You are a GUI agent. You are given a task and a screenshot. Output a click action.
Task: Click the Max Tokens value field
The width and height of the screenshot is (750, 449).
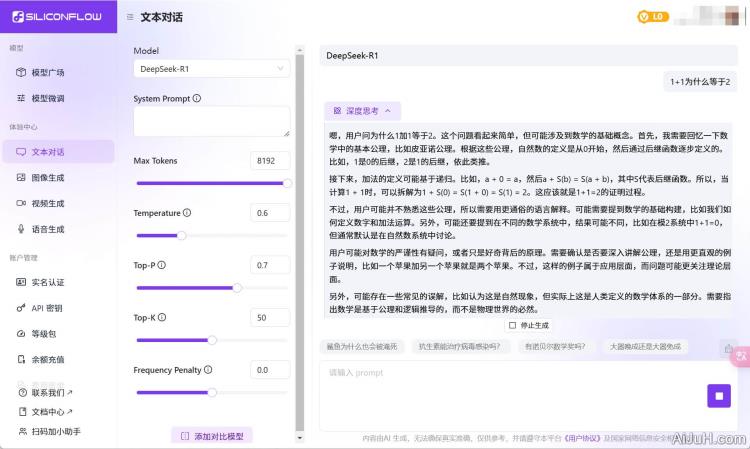pyautogui.click(x=270, y=160)
